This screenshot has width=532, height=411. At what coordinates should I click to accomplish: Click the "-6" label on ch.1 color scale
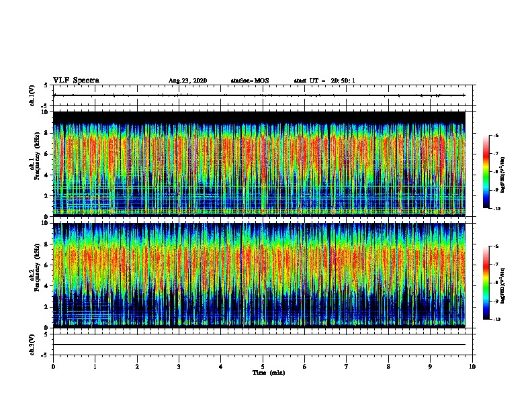[496, 135]
